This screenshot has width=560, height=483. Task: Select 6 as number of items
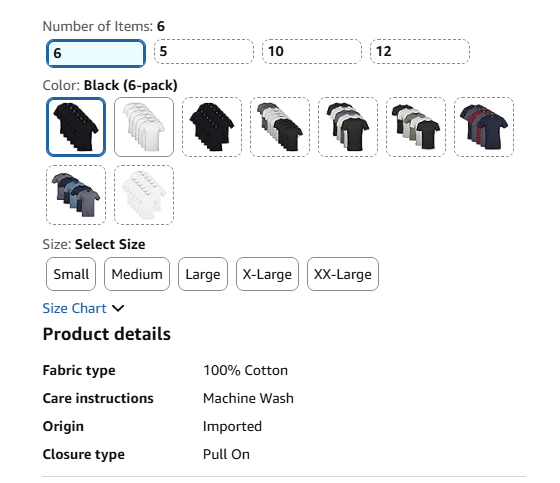pyautogui.click(x=96, y=53)
